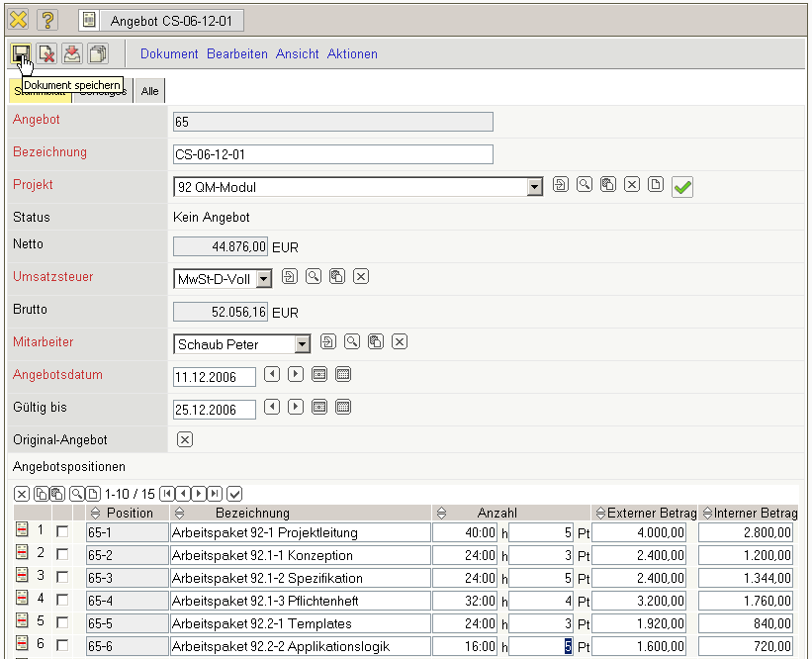
Task: Open the Projekt dropdown showing 92 QM-Modul
Action: coord(535,186)
